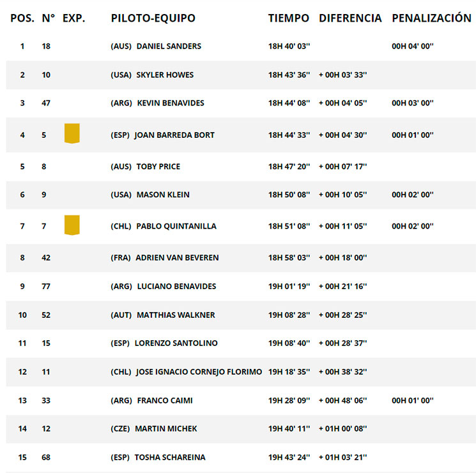Click the PENALIZACIÓN column header
The image size is (476, 473).
tap(431, 18)
